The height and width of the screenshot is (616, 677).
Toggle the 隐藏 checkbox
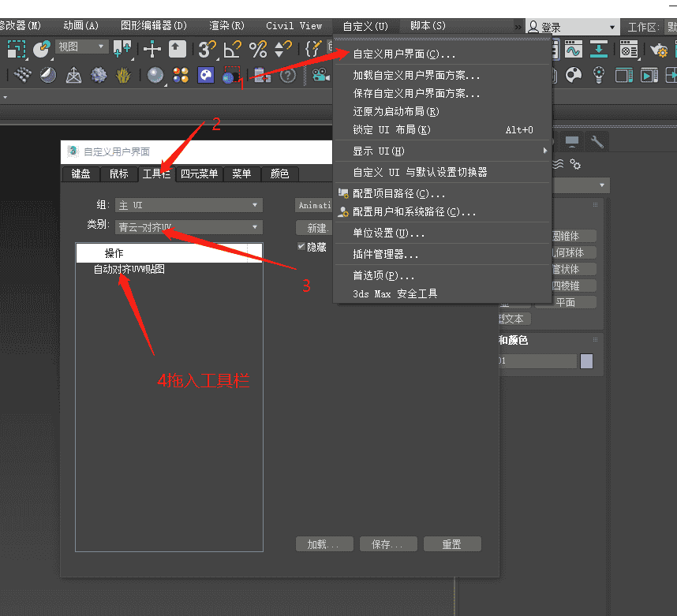coord(301,247)
